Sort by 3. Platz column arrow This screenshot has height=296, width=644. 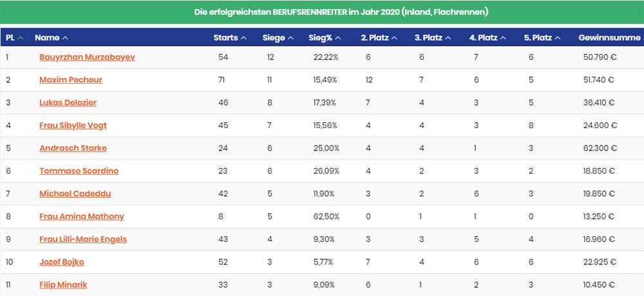point(448,38)
